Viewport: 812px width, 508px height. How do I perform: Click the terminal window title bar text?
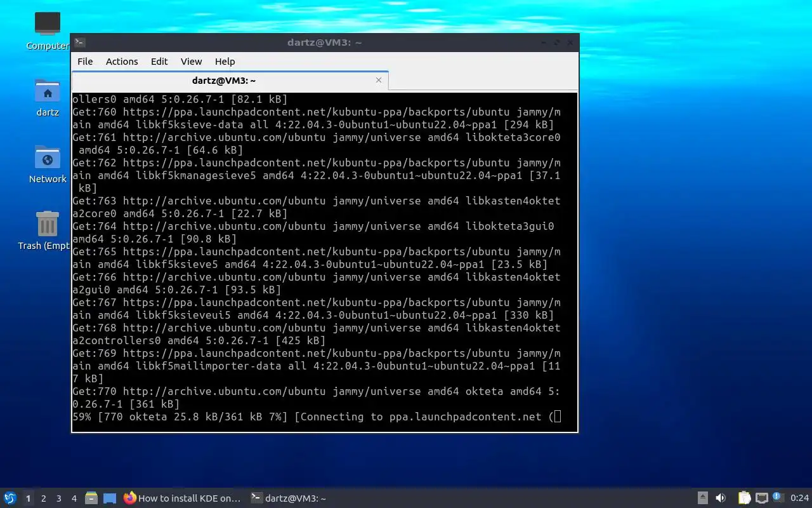pyautogui.click(x=324, y=43)
